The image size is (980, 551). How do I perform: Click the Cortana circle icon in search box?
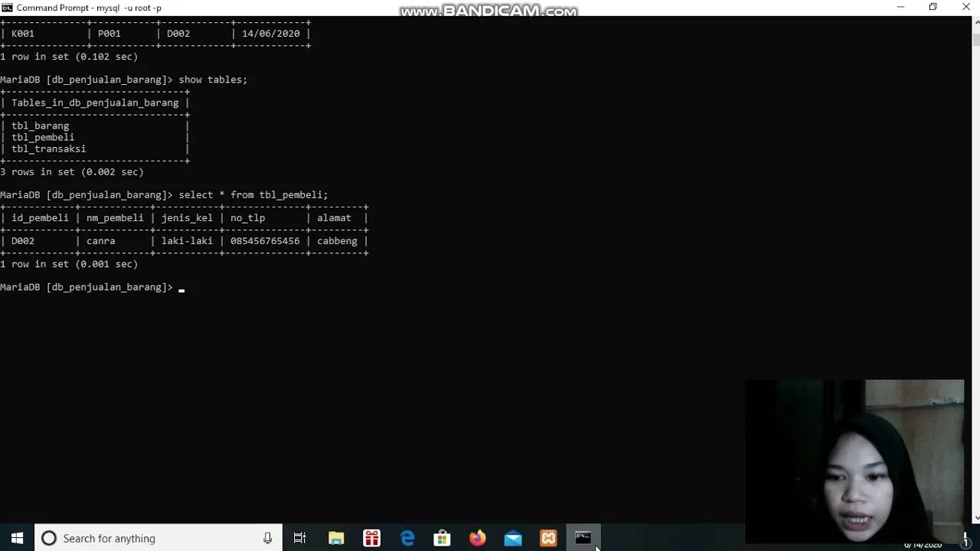pos(49,538)
